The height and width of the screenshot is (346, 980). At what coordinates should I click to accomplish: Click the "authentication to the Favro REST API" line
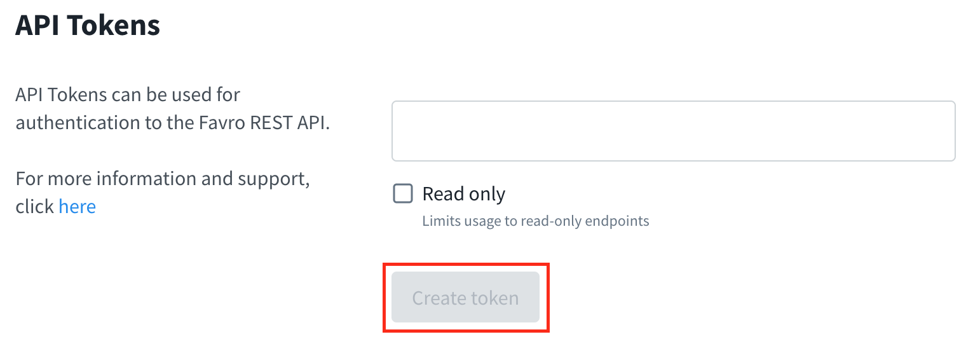point(173,123)
